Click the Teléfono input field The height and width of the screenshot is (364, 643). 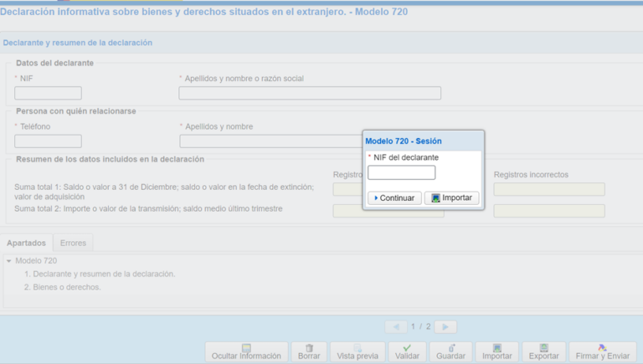point(48,141)
